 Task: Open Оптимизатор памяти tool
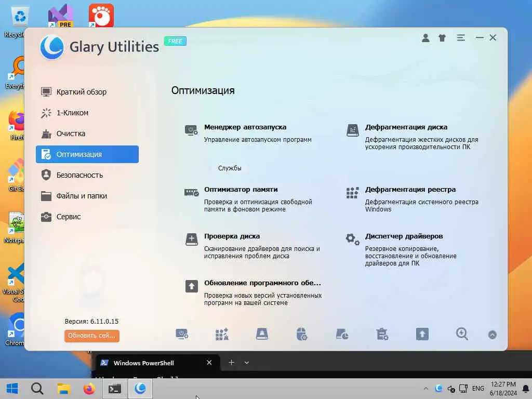click(x=241, y=190)
